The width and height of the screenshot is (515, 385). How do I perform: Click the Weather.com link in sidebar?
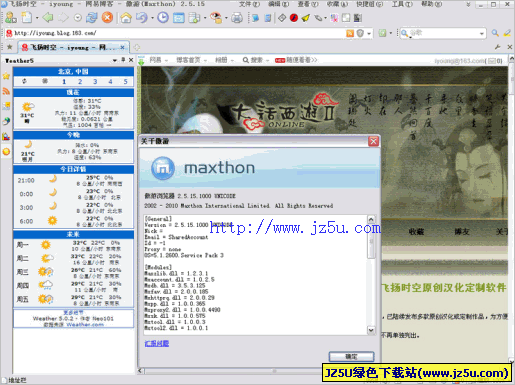[85, 325]
